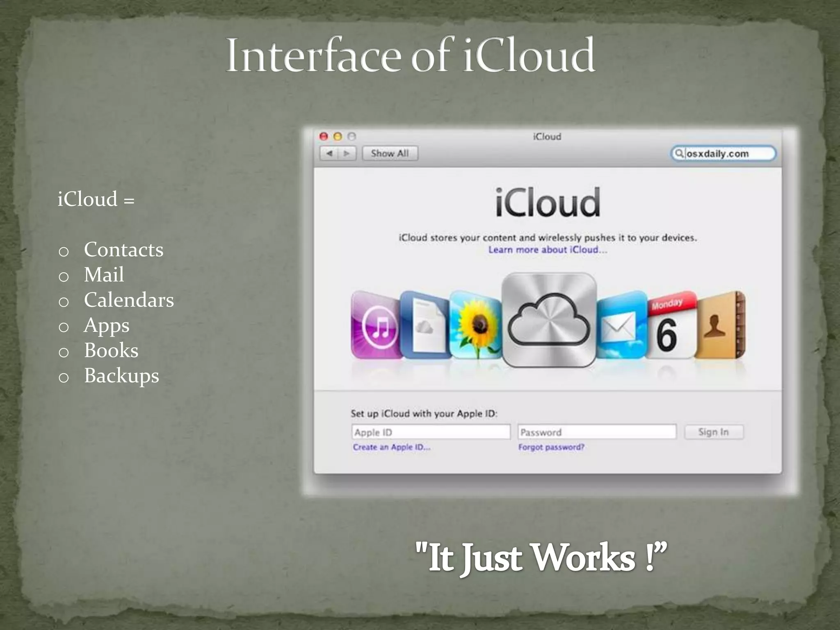Open the Forgot password link
Image resolution: width=840 pixels, height=630 pixels.
click(551, 447)
